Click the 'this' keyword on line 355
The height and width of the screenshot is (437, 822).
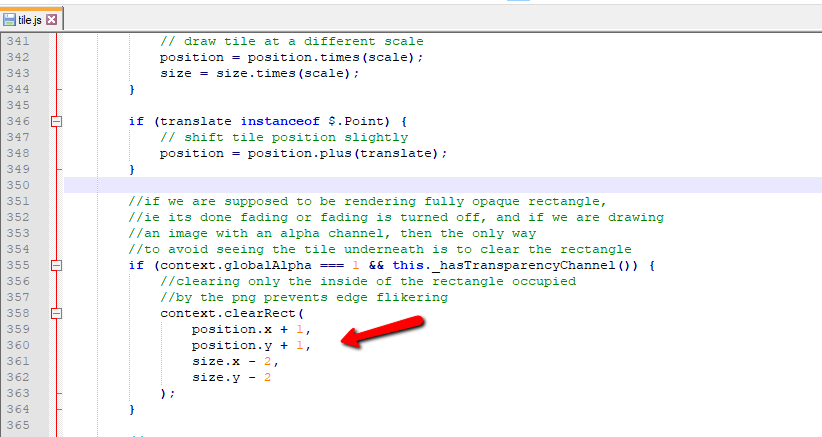coord(408,266)
